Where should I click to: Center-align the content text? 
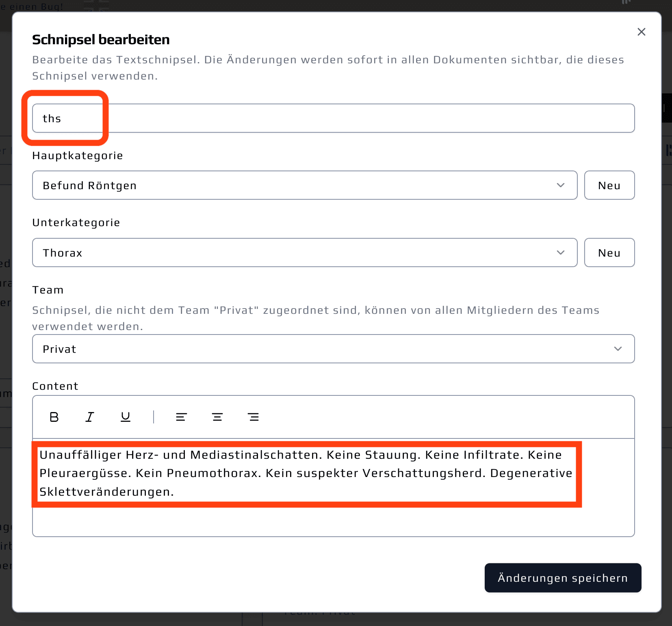click(217, 417)
